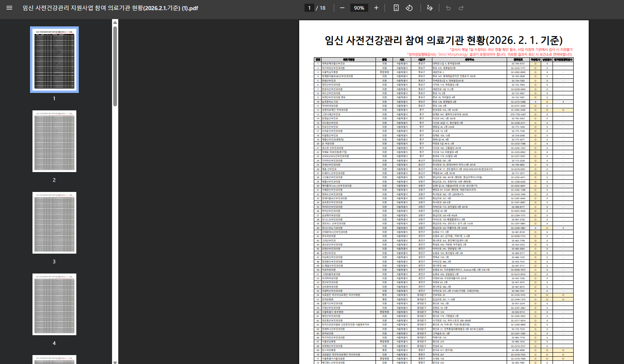The image size is (624, 364).
Task: Click the 90% zoom level field
Action: point(359,8)
